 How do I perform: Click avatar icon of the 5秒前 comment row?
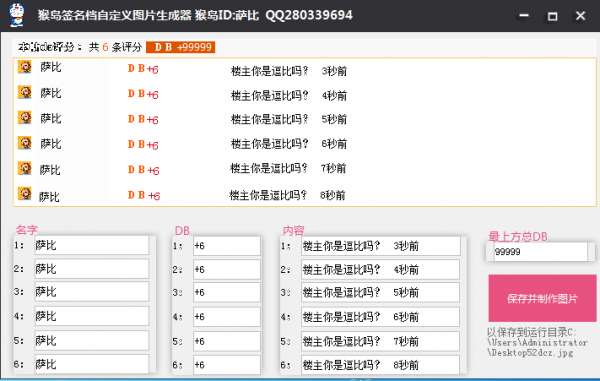click(25, 117)
